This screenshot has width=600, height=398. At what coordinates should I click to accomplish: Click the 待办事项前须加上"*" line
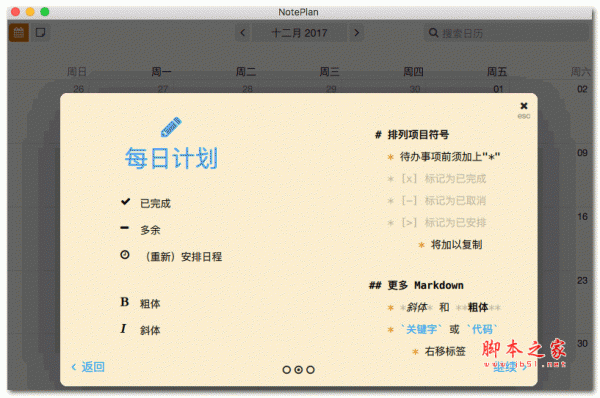tap(444, 157)
